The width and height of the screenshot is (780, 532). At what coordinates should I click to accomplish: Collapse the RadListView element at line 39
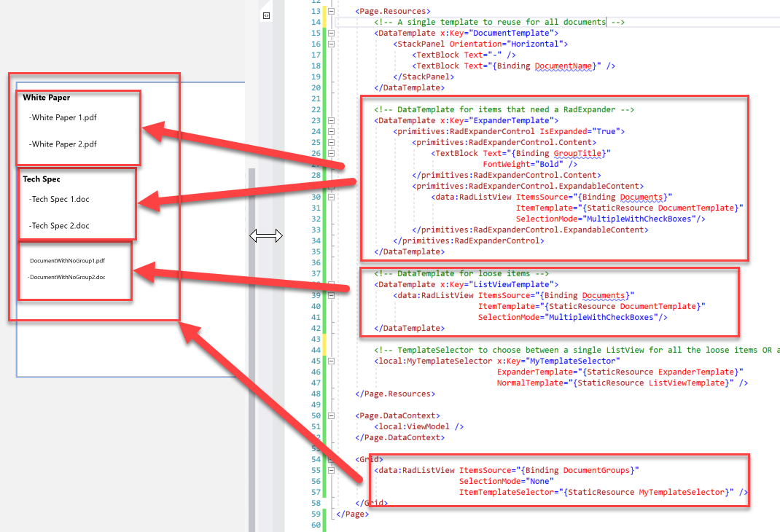[x=331, y=295]
